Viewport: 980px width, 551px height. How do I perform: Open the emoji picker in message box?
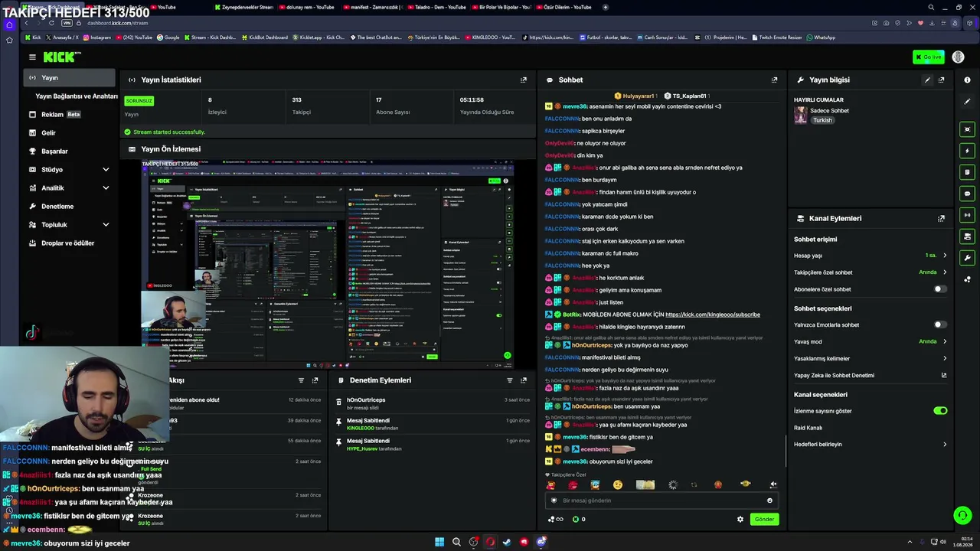point(770,500)
